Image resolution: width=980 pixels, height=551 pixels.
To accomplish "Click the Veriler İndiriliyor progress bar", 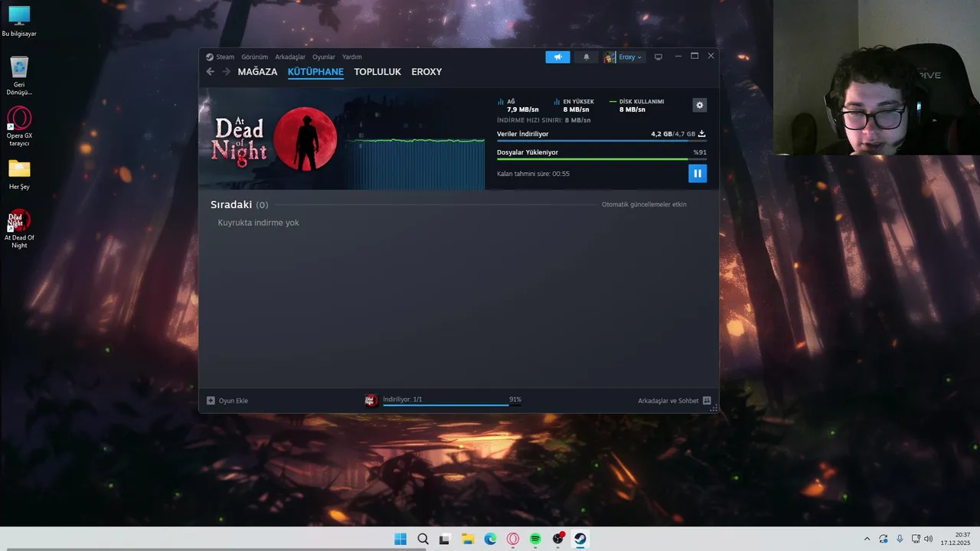I will pyautogui.click(x=601, y=141).
